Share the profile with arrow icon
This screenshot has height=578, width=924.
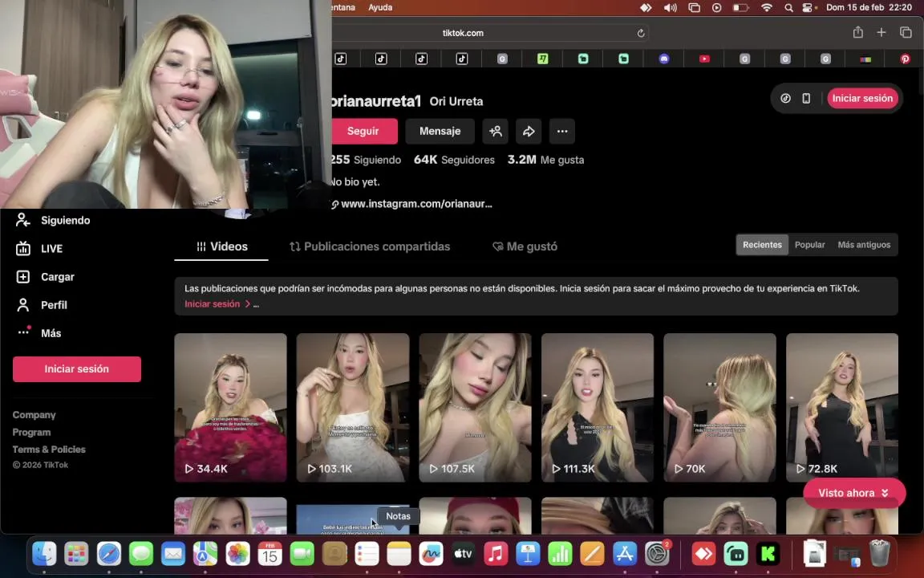529,131
